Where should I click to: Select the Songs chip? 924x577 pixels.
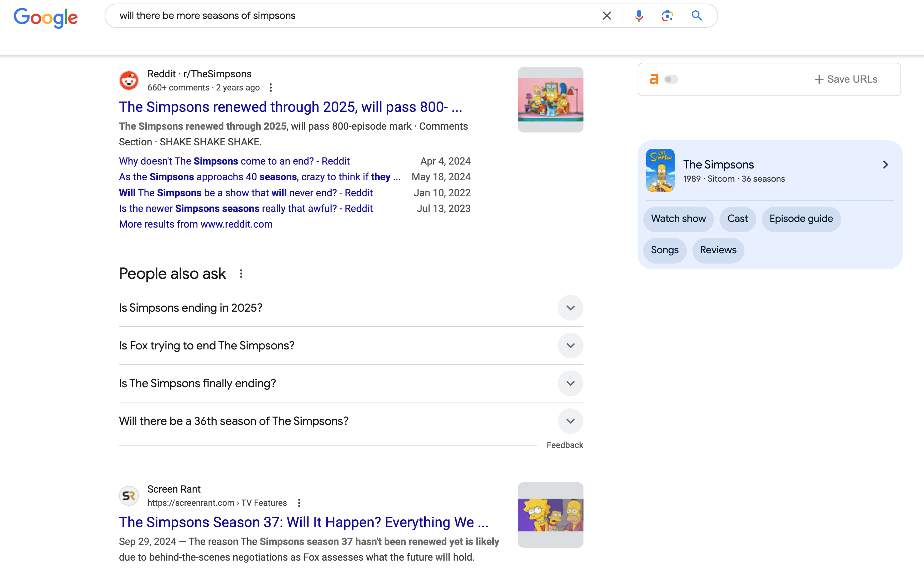click(x=664, y=250)
